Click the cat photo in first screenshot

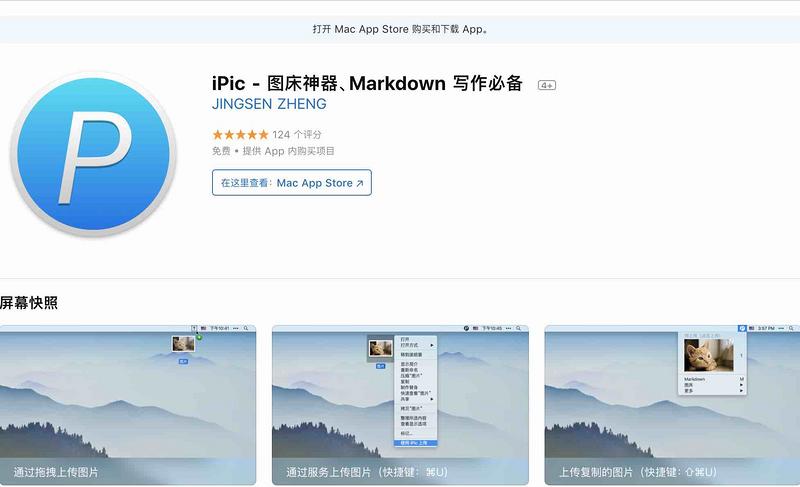point(183,344)
